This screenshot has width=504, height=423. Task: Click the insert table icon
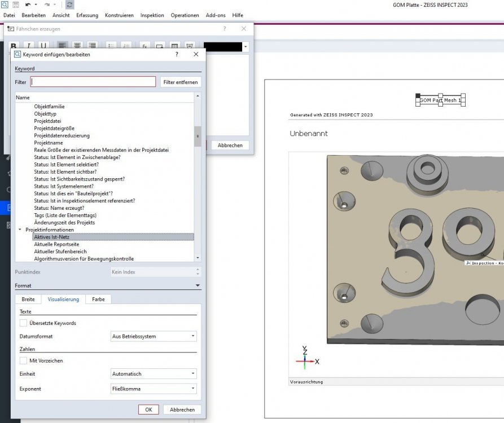(175, 46)
